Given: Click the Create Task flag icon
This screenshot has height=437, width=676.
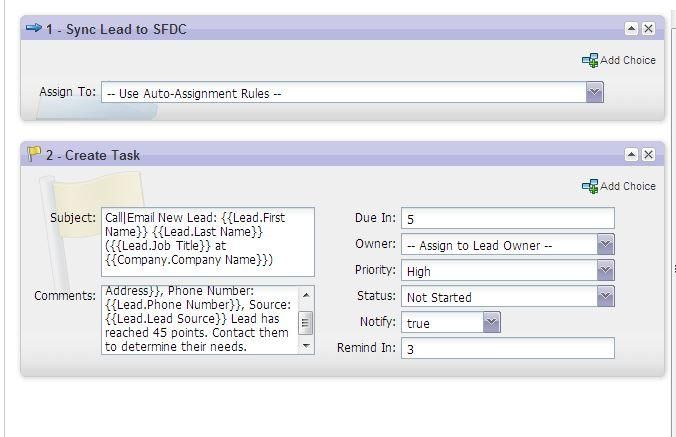Looking at the screenshot, I should 34,155.
